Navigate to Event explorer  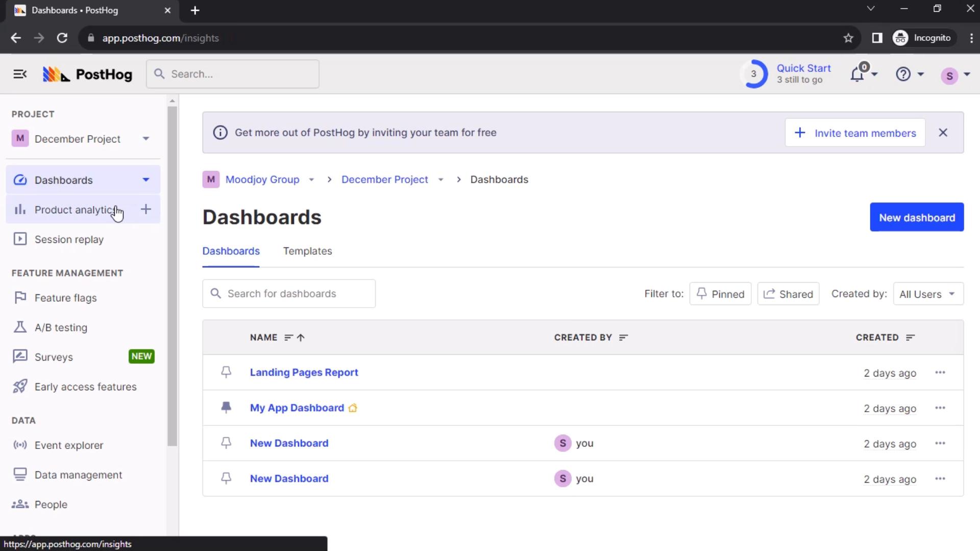pyautogui.click(x=69, y=445)
